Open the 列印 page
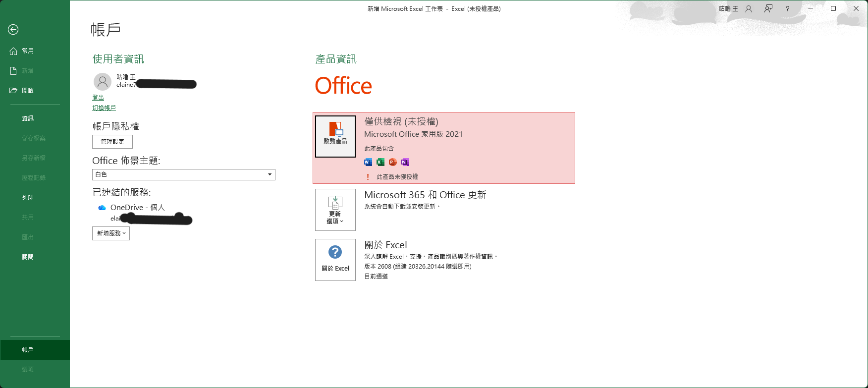The width and height of the screenshot is (868, 388). click(x=35, y=198)
